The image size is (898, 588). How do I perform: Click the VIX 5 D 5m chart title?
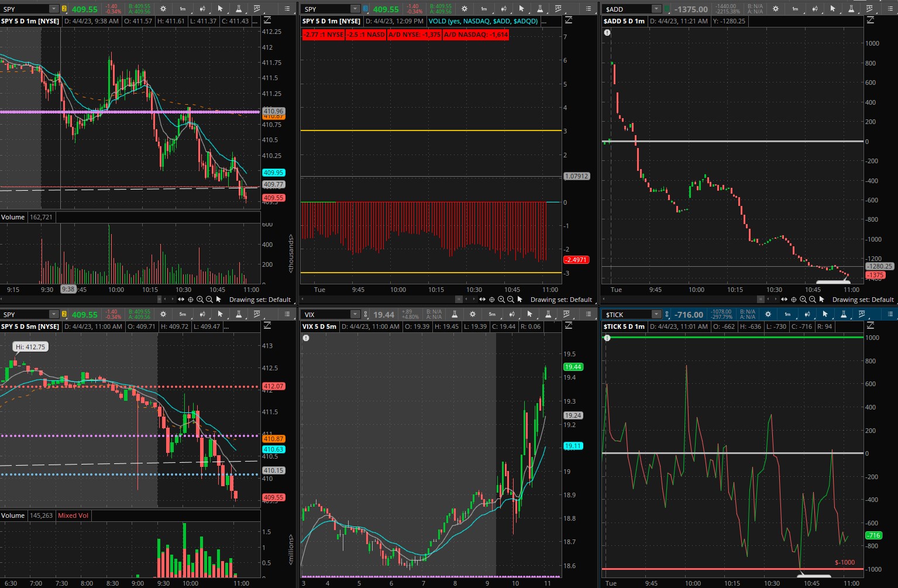point(319,326)
